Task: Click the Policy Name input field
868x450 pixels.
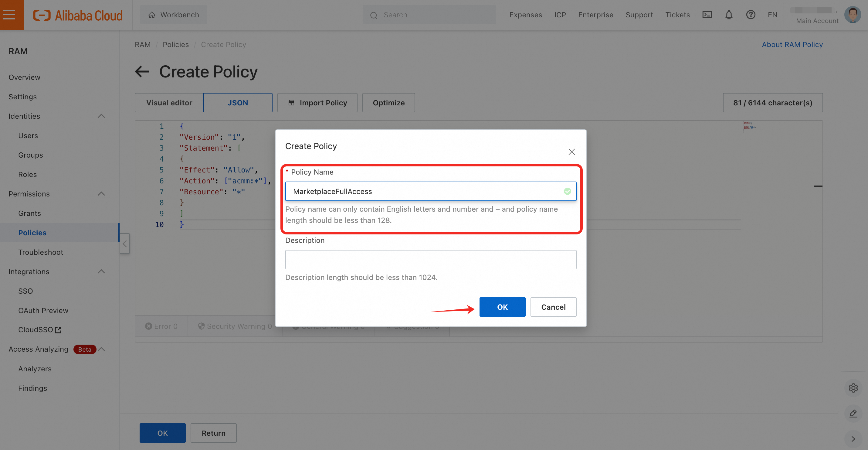Action: pyautogui.click(x=431, y=192)
